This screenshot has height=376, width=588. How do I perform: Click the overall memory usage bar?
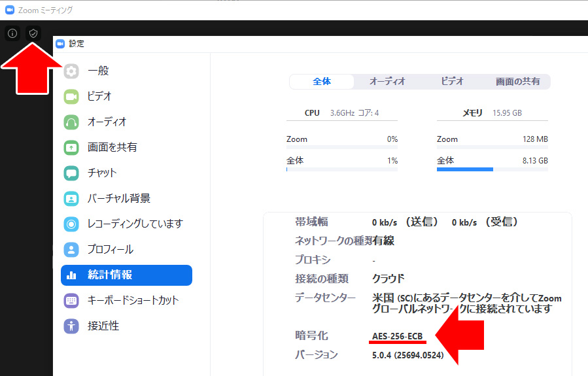pyautogui.click(x=492, y=169)
